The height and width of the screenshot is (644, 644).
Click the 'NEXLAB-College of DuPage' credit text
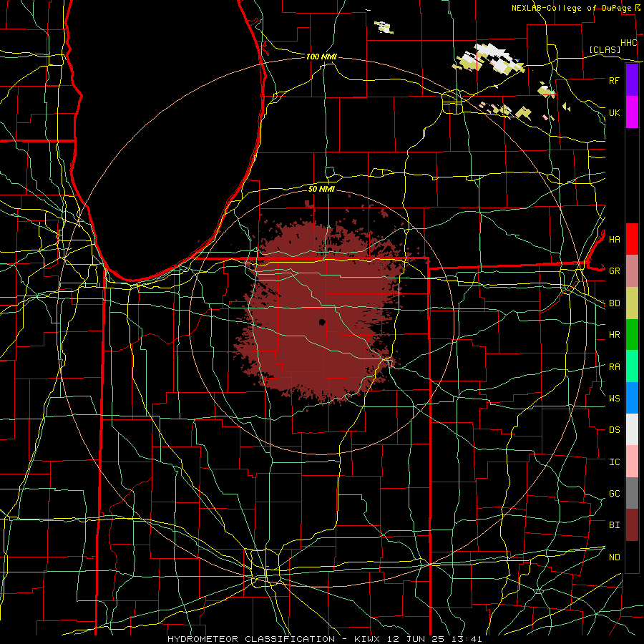point(571,8)
